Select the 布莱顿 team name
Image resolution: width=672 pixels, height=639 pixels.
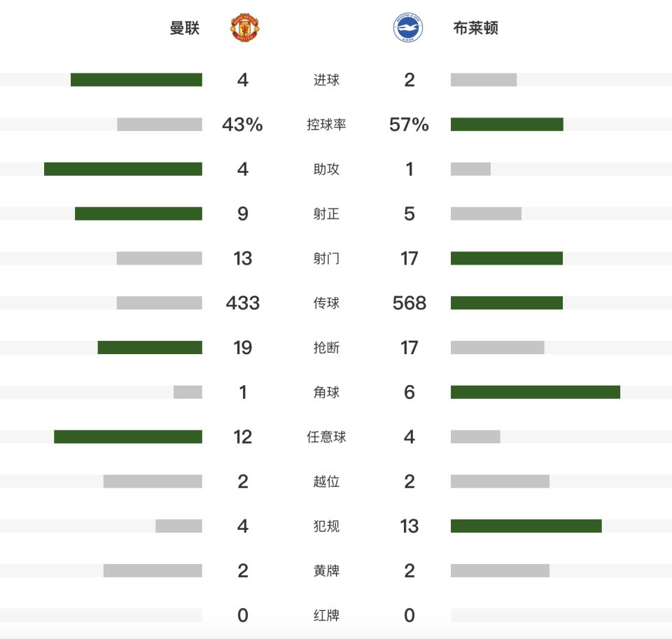[x=476, y=29]
